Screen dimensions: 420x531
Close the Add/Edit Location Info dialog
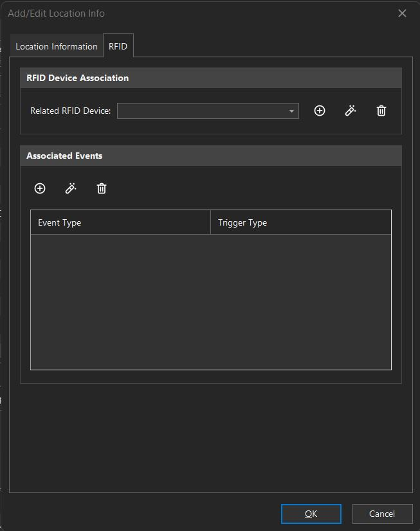tap(402, 14)
